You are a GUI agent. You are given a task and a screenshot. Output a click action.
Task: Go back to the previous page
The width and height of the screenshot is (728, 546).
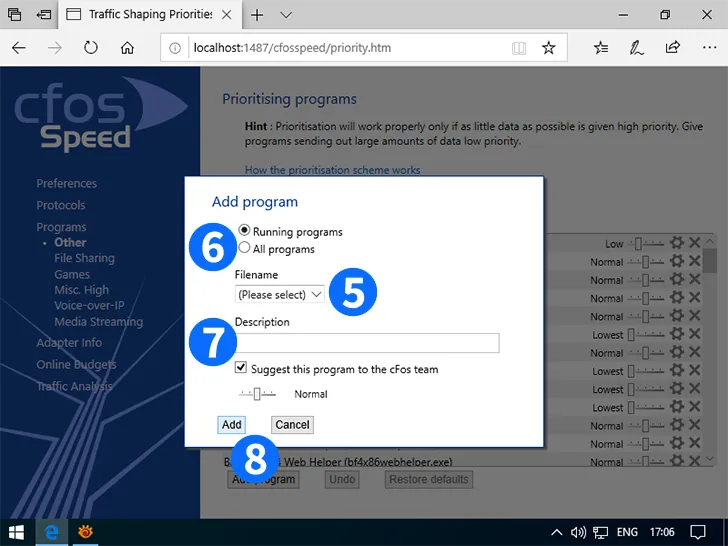pyautogui.click(x=19, y=47)
